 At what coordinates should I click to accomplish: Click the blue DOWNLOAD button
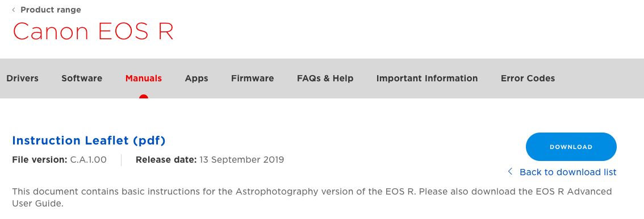[571, 147]
